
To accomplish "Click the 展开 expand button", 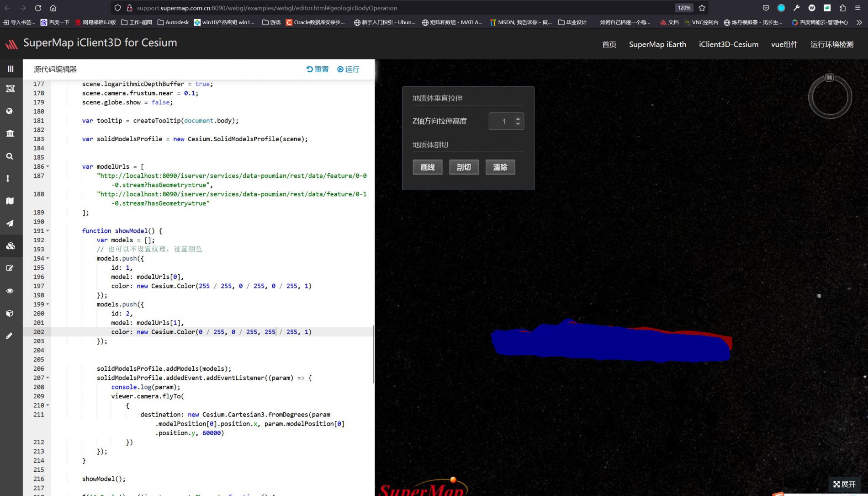I will point(844,484).
